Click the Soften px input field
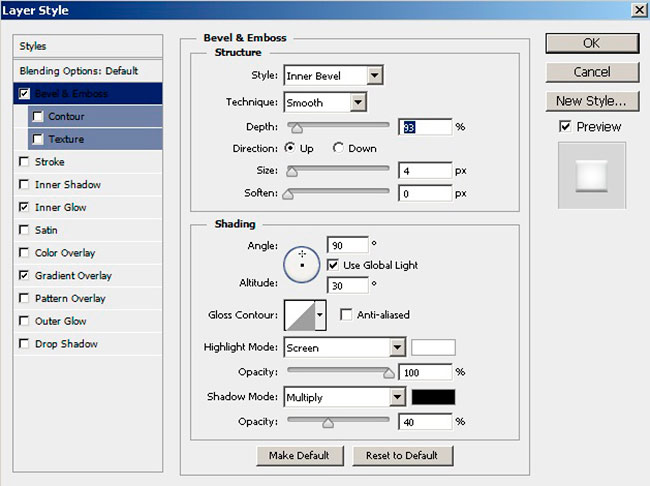 (425, 193)
